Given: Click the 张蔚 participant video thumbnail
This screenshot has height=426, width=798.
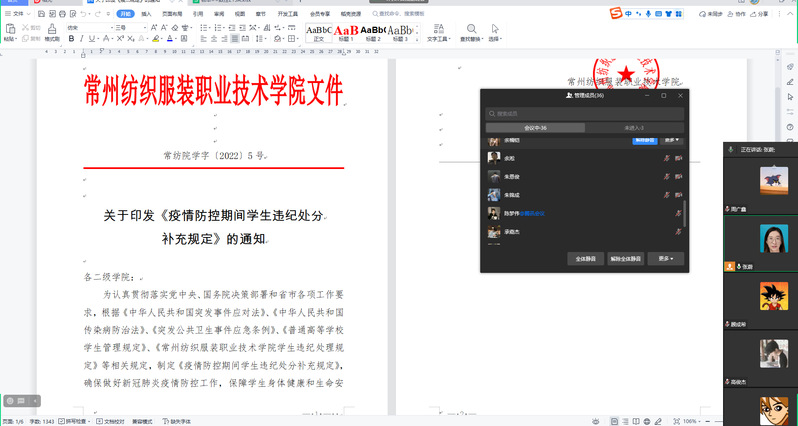Looking at the screenshot, I should [x=760, y=243].
